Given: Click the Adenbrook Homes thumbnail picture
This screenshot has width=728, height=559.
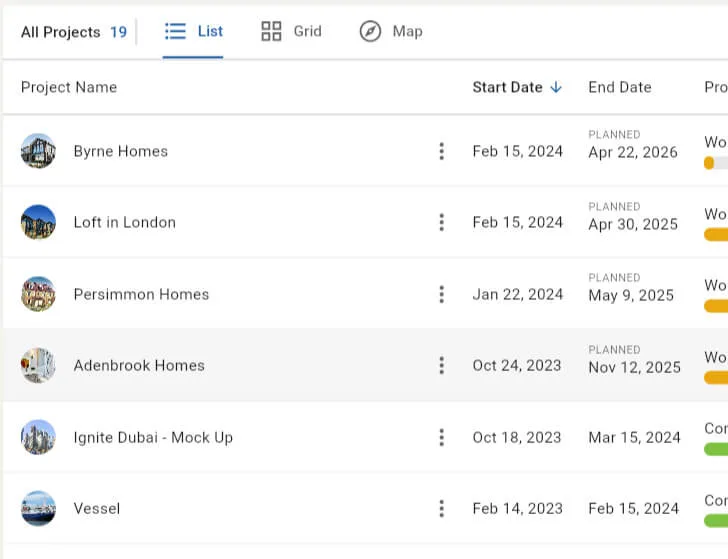Looking at the screenshot, I should 38,365.
